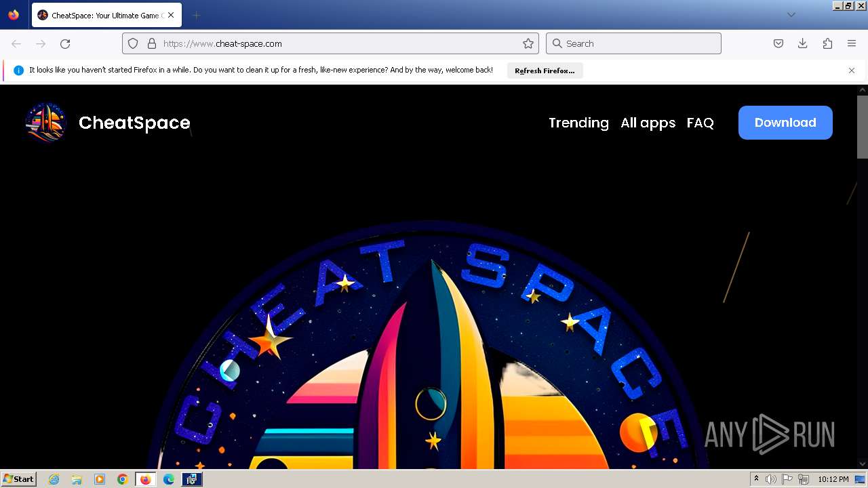This screenshot has width=868, height=488.
Task: Open the Trending navigation link
Action: click(x=578, y=123)
